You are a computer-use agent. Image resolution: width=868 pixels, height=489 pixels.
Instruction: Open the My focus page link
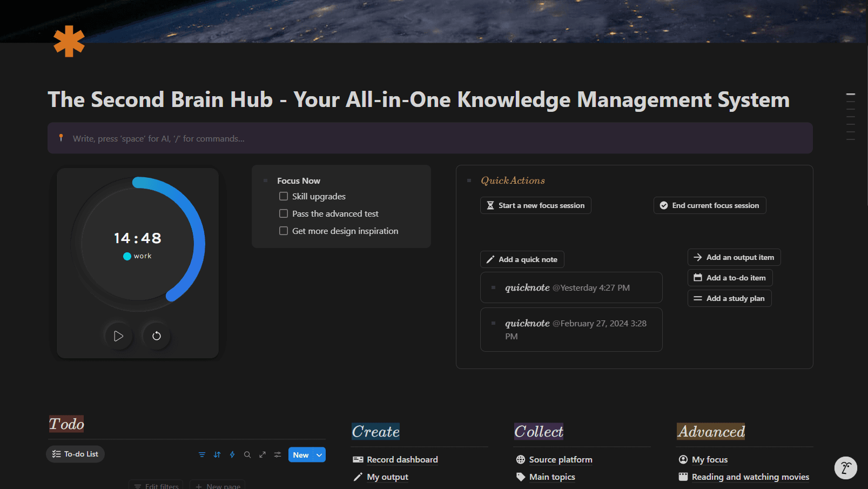click(x=710, y=460)
